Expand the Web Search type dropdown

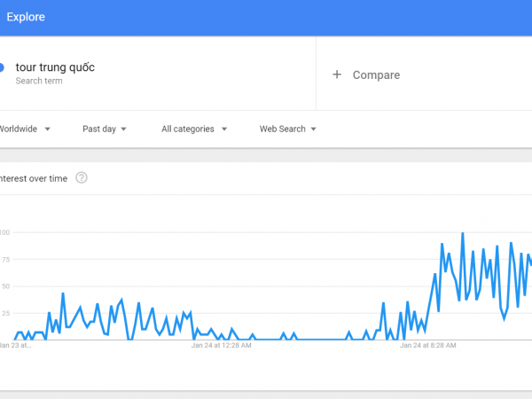288,129
